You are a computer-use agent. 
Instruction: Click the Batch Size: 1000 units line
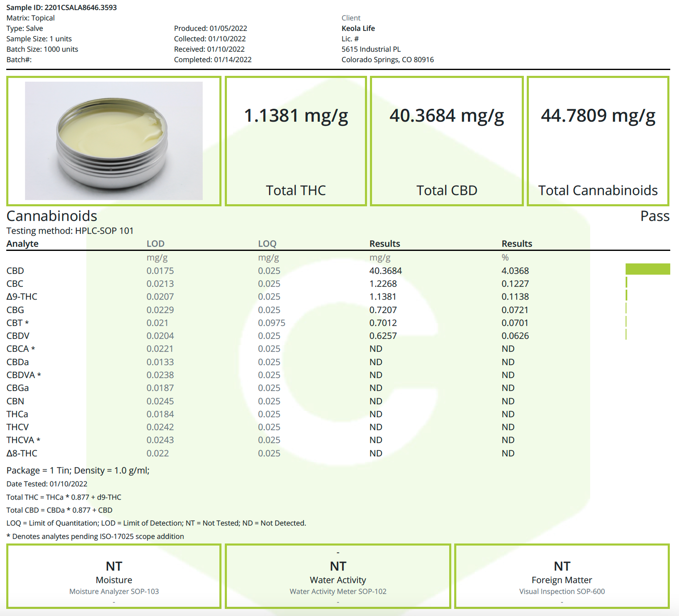42,49
